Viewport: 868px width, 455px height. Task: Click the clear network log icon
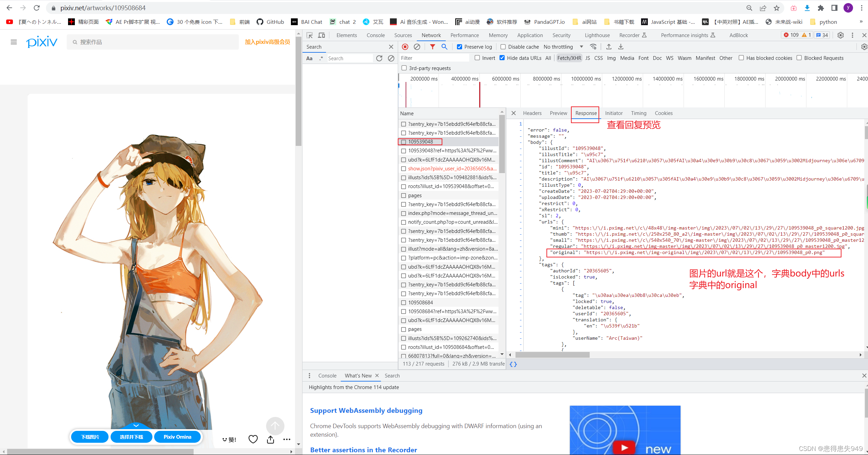coord(417,47)
